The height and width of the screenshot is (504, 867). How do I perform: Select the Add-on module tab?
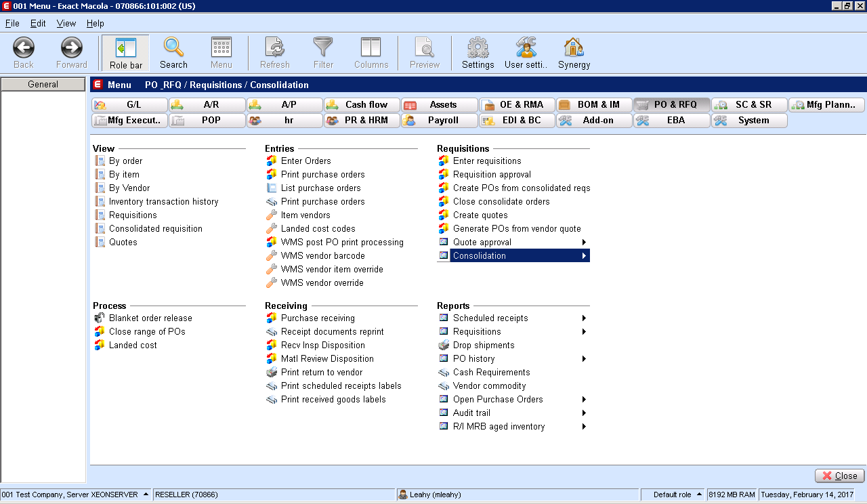click(594, 121)
